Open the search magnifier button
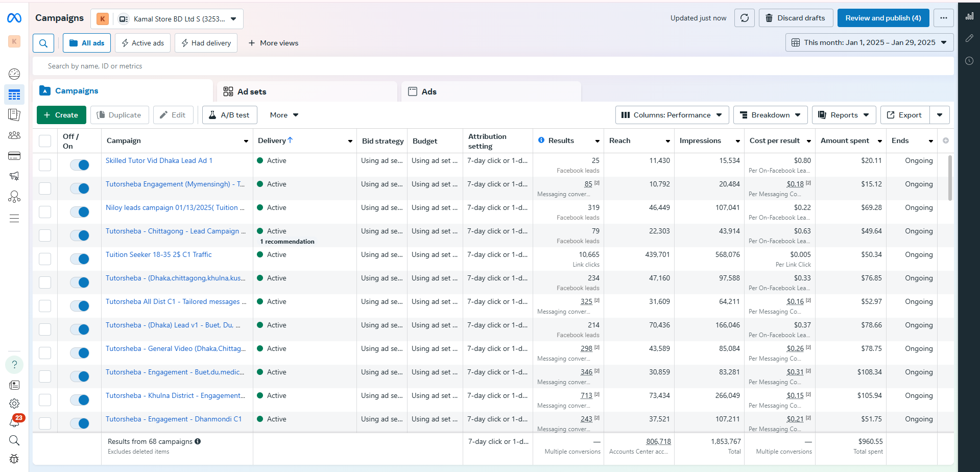Image resolution: width=980 pixels, height=472 pixels. coord(43,43)
